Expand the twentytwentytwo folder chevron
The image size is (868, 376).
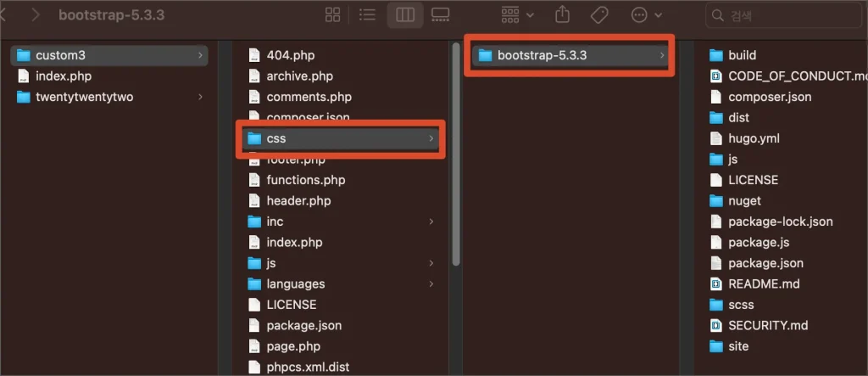tap(200, 97)
